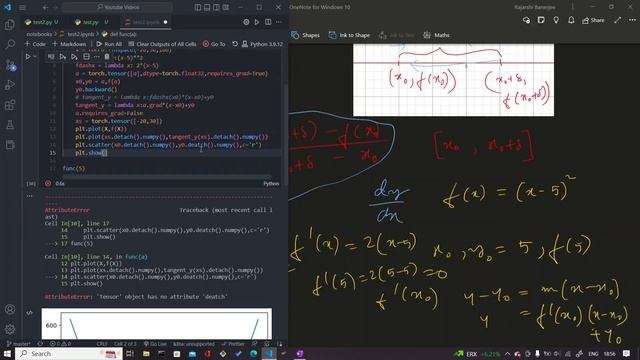Open errors and warnings status item
This screenshot has height=360, width=640.
[60, 344]
